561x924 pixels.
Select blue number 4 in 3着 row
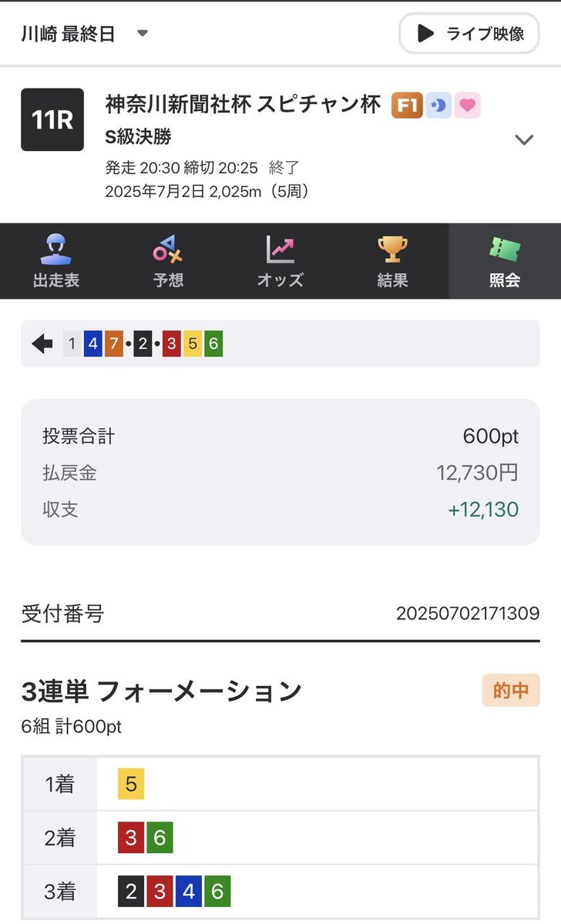tap(189, 892)
